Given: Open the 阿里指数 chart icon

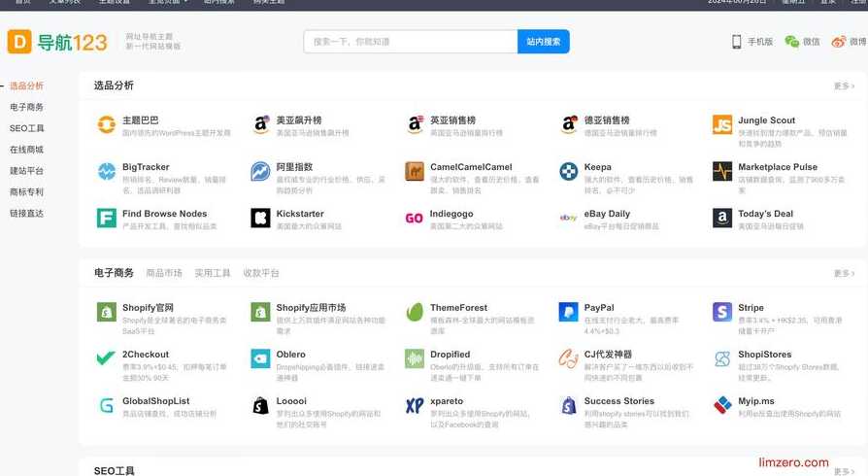Looking at the screenshot, I should click(260, 171).
